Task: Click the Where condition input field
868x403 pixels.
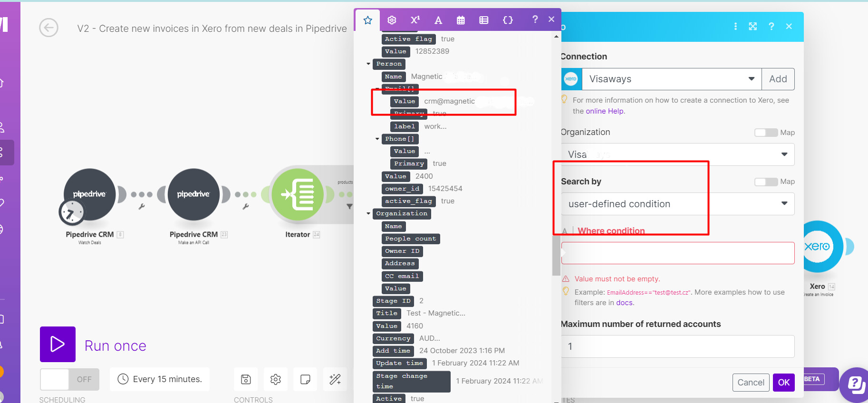Action: click(x=678, y=253)
